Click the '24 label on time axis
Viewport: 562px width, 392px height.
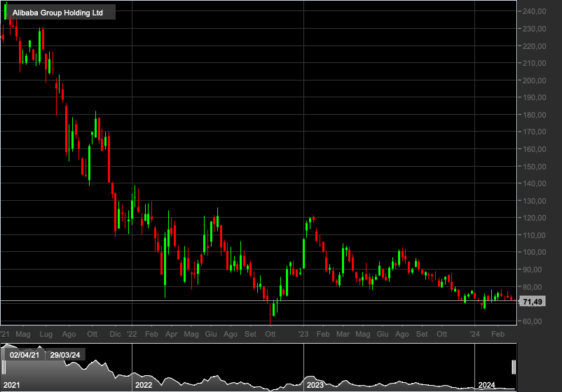(474, 334)
